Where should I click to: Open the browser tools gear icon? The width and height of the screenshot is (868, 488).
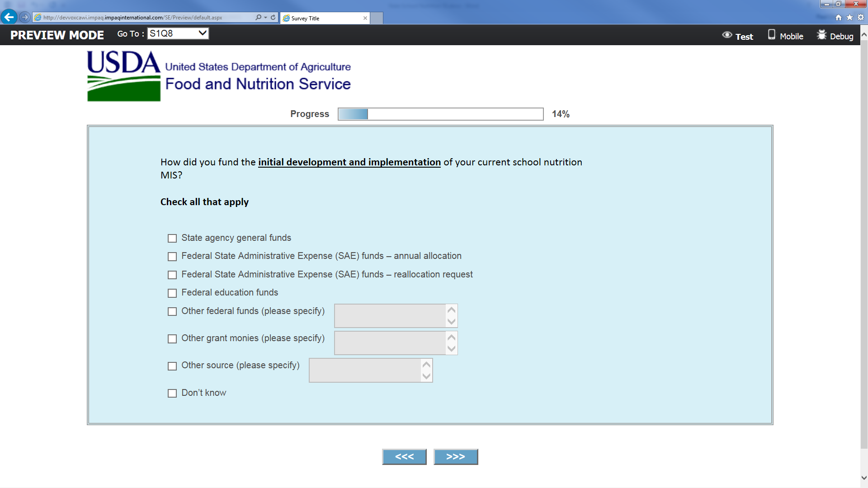(x=861, y=17)
